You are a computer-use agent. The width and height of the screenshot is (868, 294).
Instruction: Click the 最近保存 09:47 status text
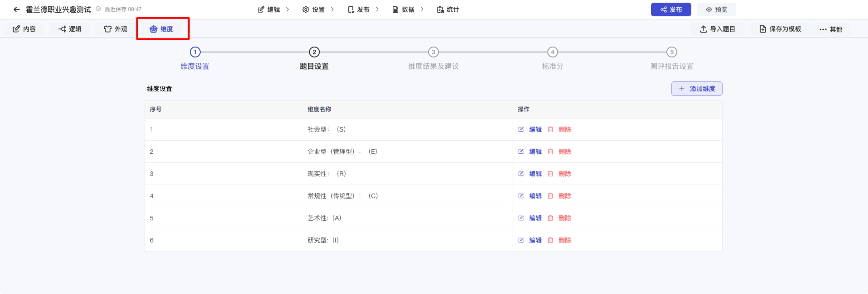tap(123, 9)
